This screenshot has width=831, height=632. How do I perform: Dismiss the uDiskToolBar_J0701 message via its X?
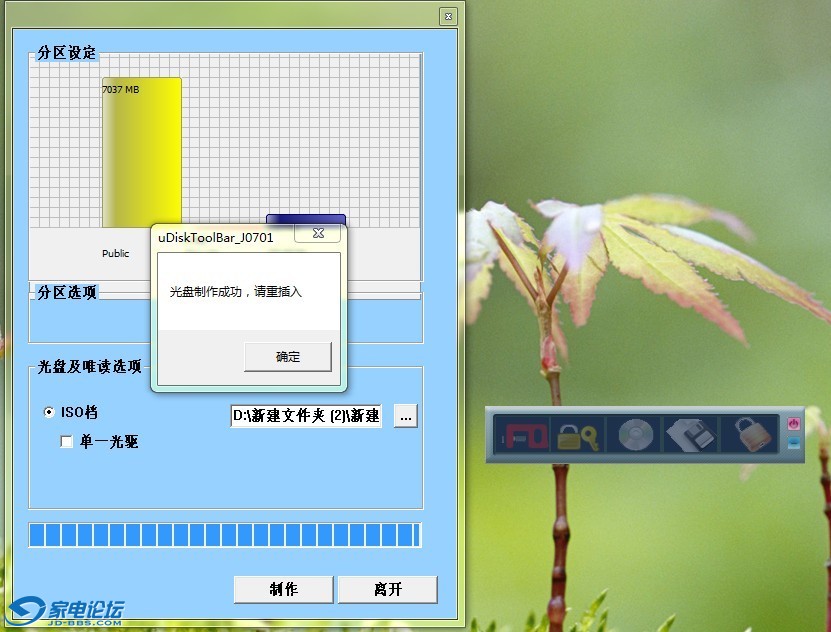click(319, 233)
